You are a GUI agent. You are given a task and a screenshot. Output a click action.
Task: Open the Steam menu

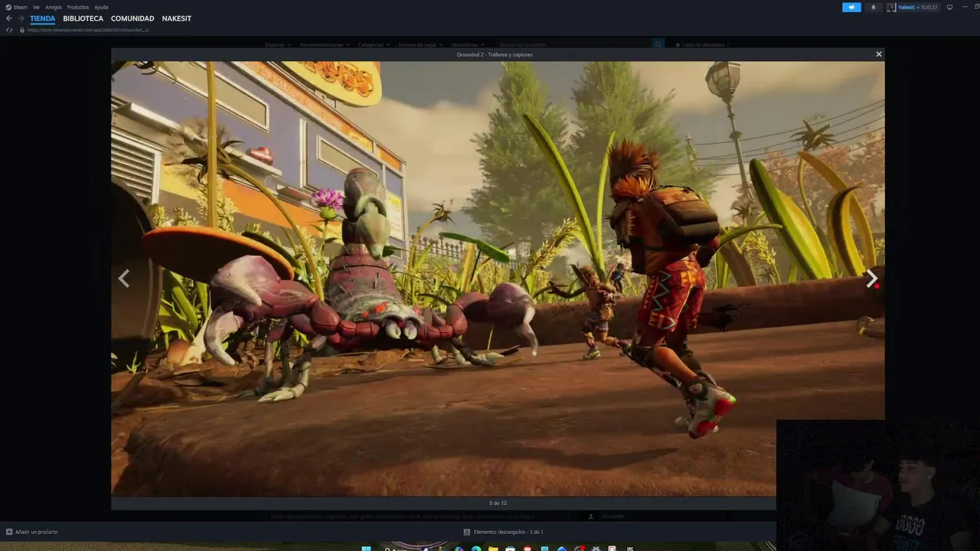(x=16, y=7)
